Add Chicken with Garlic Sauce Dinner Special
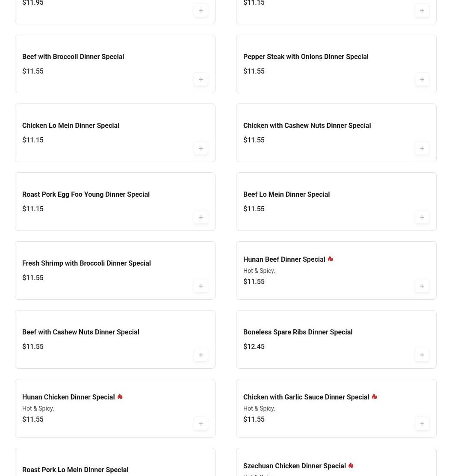This screenshot has height=476, width=449. (422, 424)
